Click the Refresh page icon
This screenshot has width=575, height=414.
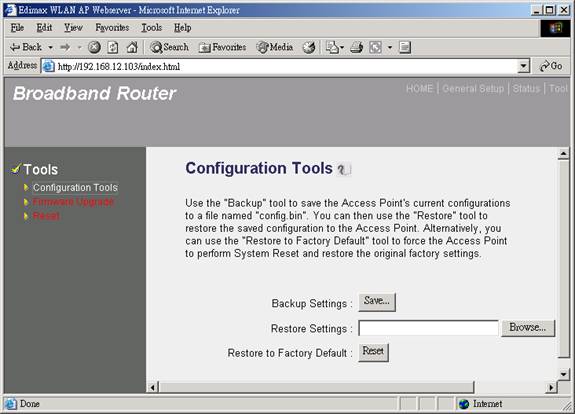113,47
